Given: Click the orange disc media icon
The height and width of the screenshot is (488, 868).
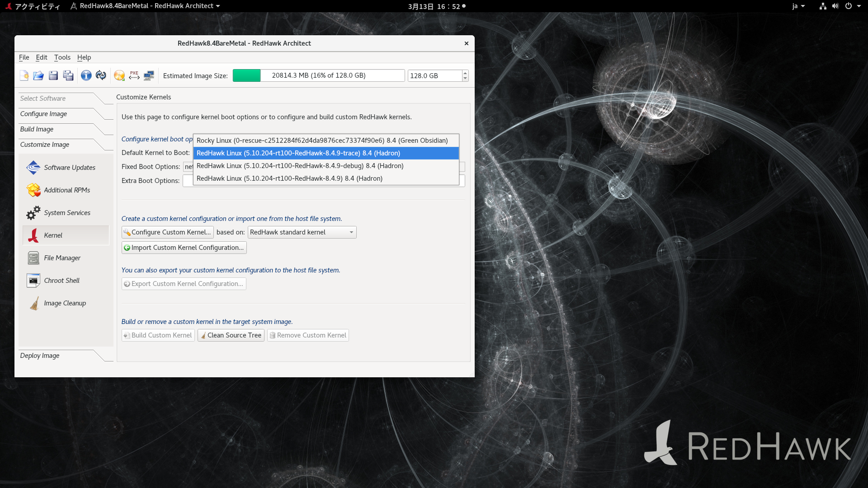Looking at the screenshot, I should 119,75.
